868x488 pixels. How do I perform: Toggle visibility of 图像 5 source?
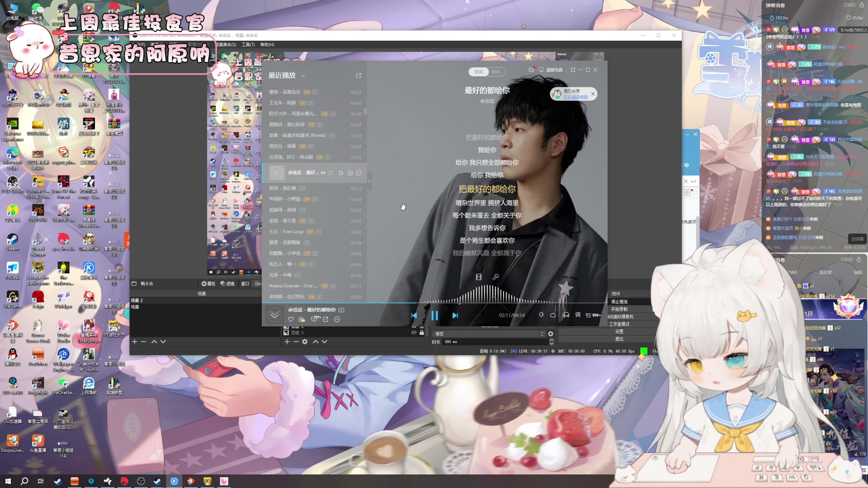(x=414, y=333)
